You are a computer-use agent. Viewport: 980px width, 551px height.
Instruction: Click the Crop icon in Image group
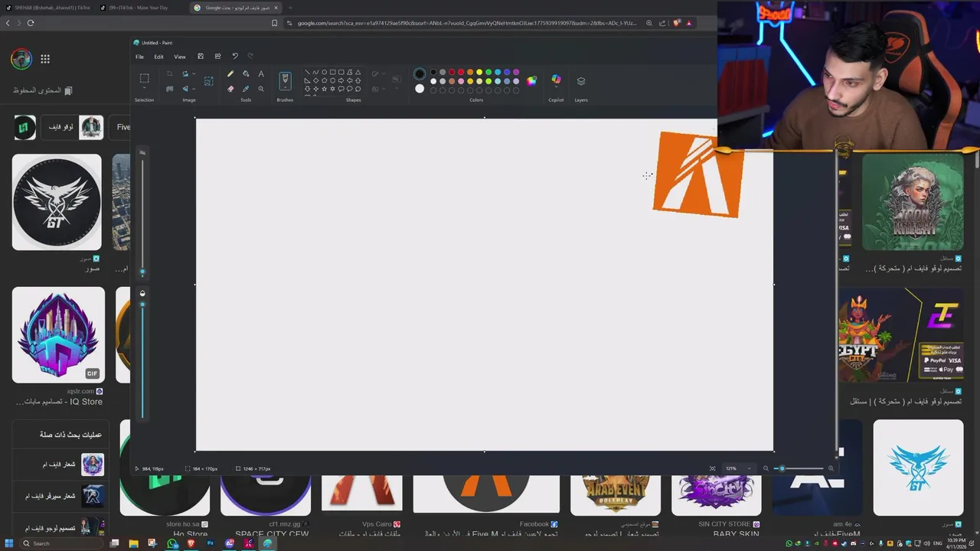tap(169, 73)
